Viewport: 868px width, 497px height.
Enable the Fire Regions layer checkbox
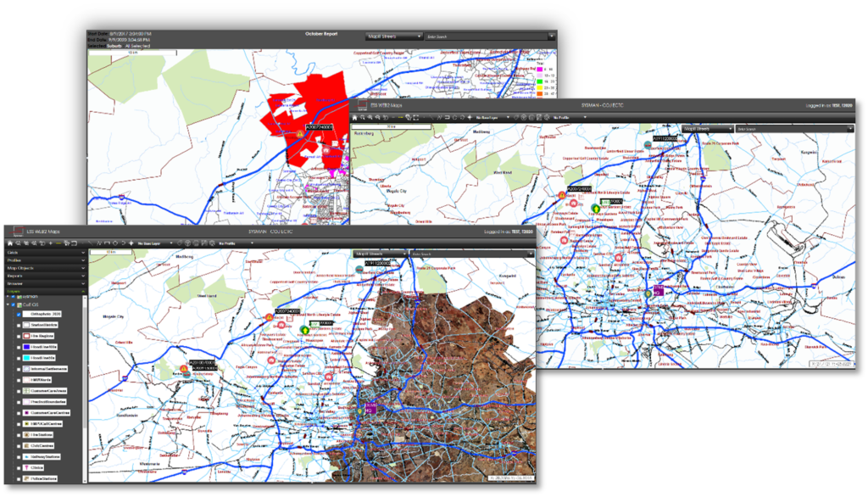19,336
